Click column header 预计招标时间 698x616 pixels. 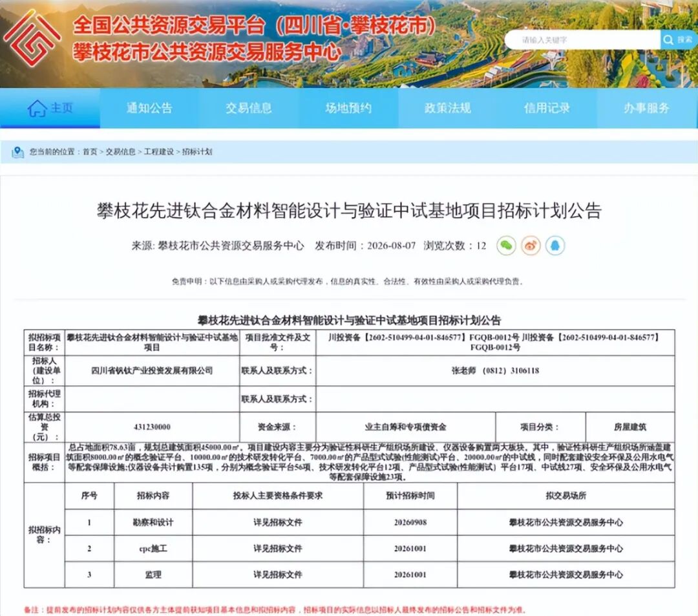(x=410, y=495)
